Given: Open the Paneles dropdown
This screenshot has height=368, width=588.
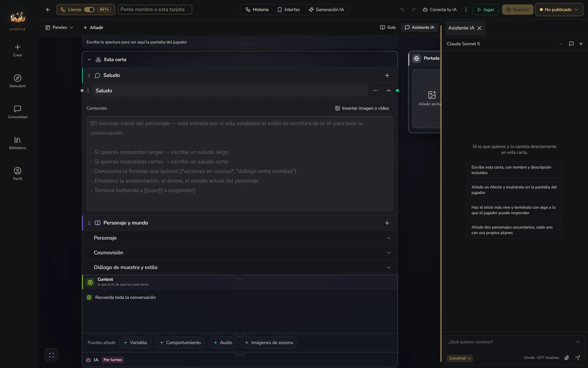Looking at the screenshot, I should coord(59,27).
